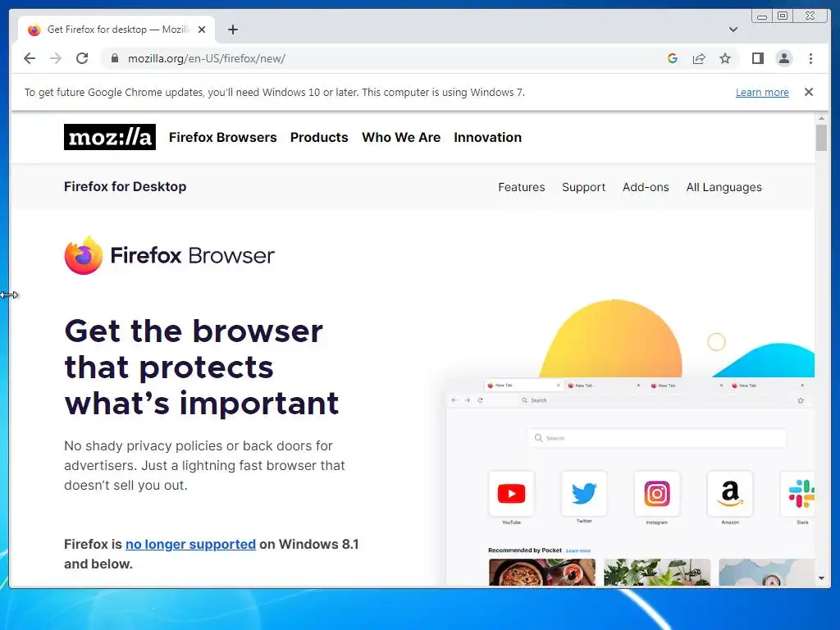Reload the current page
Viewport: 840px width, 630px height.
coord(82,58)
